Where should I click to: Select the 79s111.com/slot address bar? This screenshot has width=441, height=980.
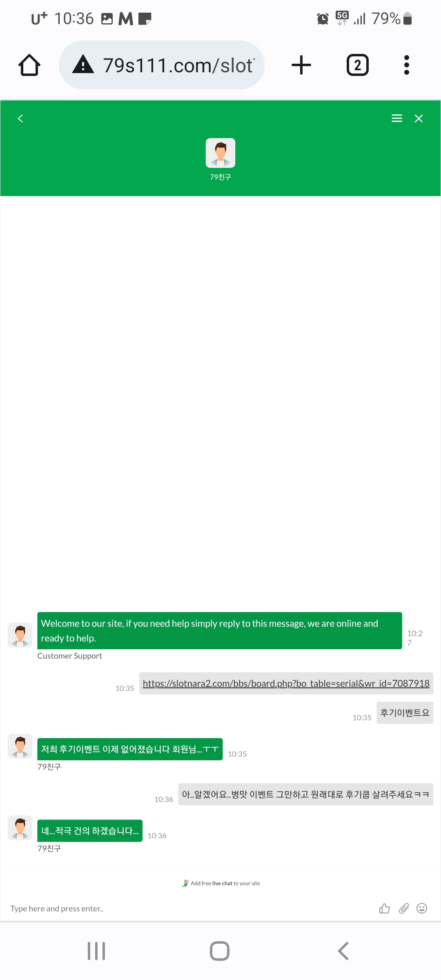click(162, 65)
